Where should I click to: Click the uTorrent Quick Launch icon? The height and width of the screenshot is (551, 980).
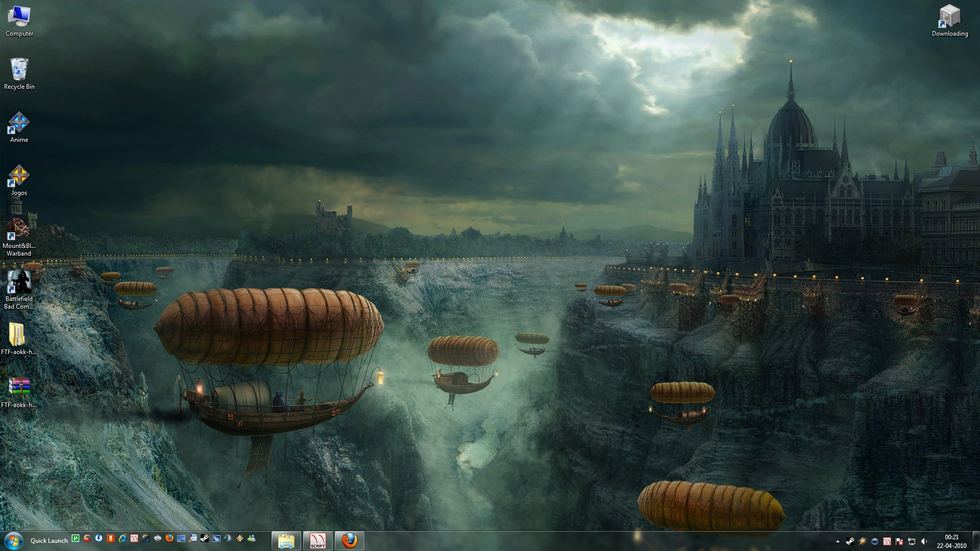(76, 538)
